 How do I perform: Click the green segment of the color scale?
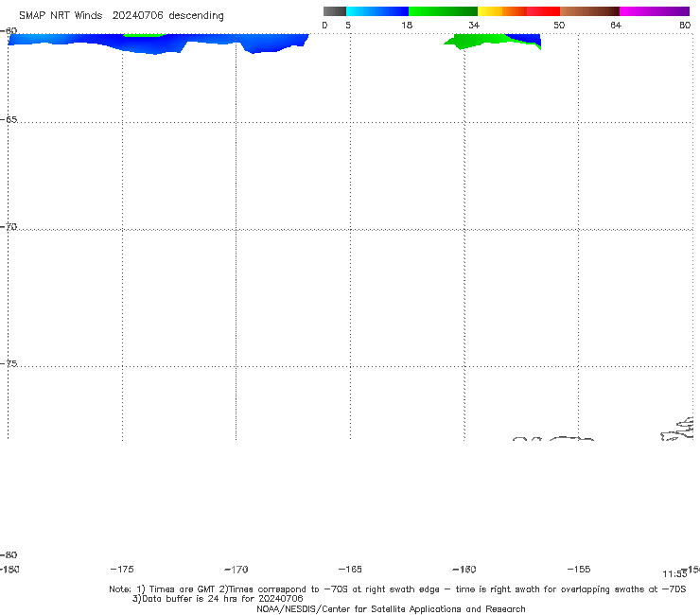click(443, 11)
